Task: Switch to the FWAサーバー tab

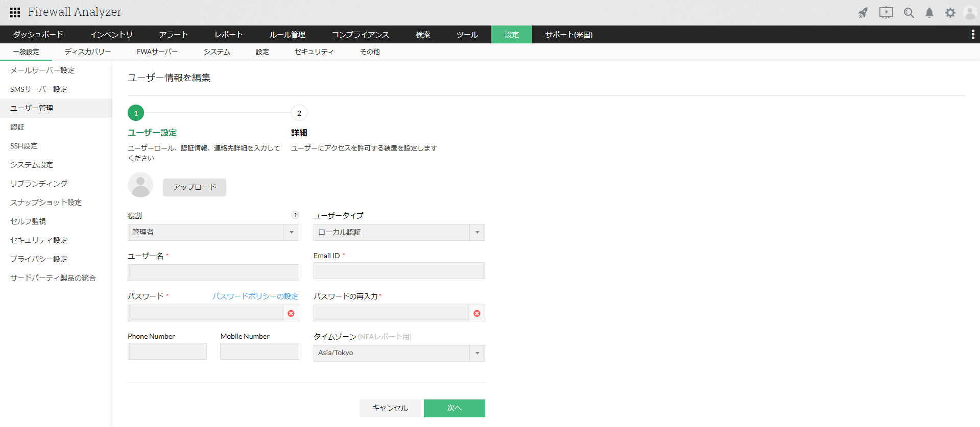Action: (157, 52)
